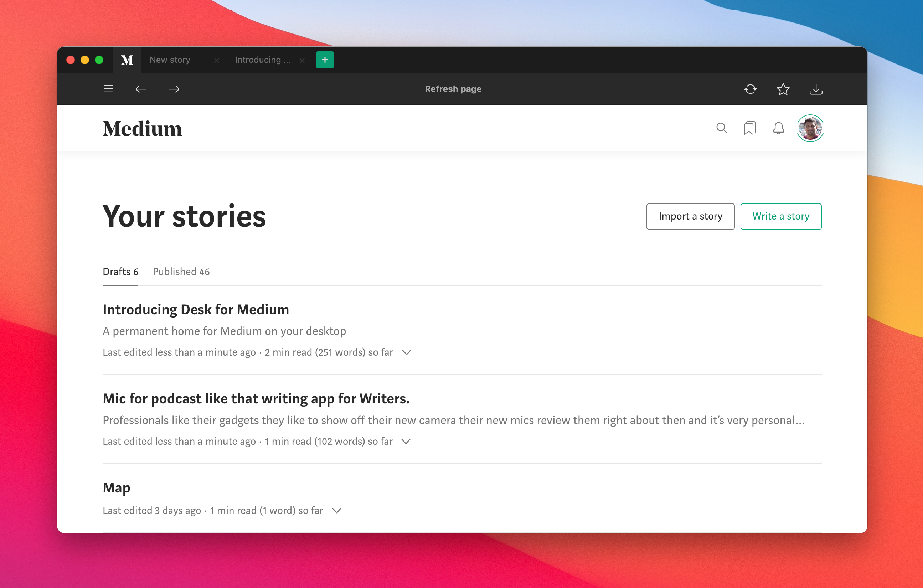Click Import a story button
This screenshot has width=923, height=588.
click(x=690, y=217)
